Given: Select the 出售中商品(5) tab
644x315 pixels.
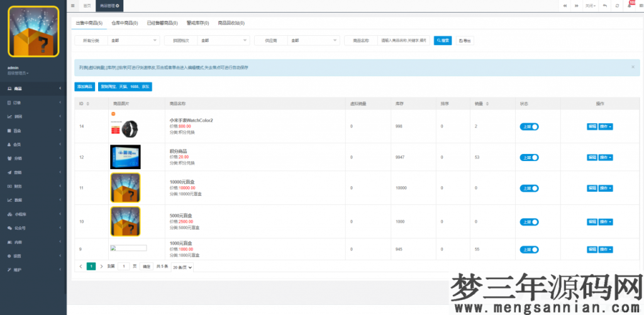Looking at the screenshot, I should coord(89,23).
